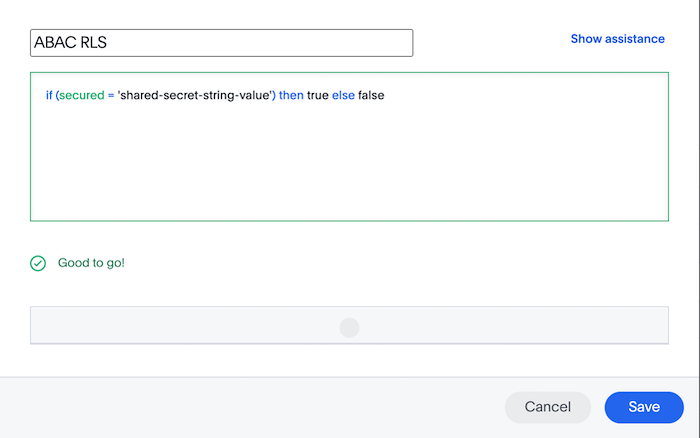This screenshot has width=700, height=438.
Task: Click the blue 'else' keyword
Action: click(x=344, y=95)
